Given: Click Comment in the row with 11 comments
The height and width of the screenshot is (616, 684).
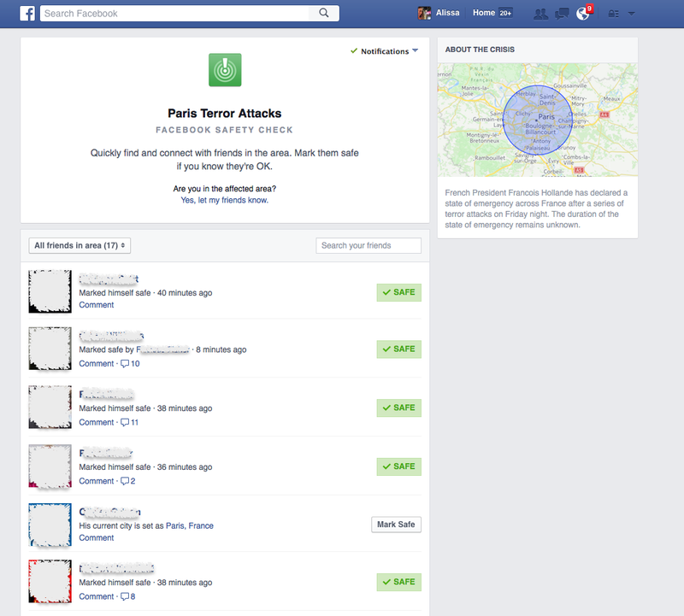Looking at the screenshot, I should click(x=97, y=422).
